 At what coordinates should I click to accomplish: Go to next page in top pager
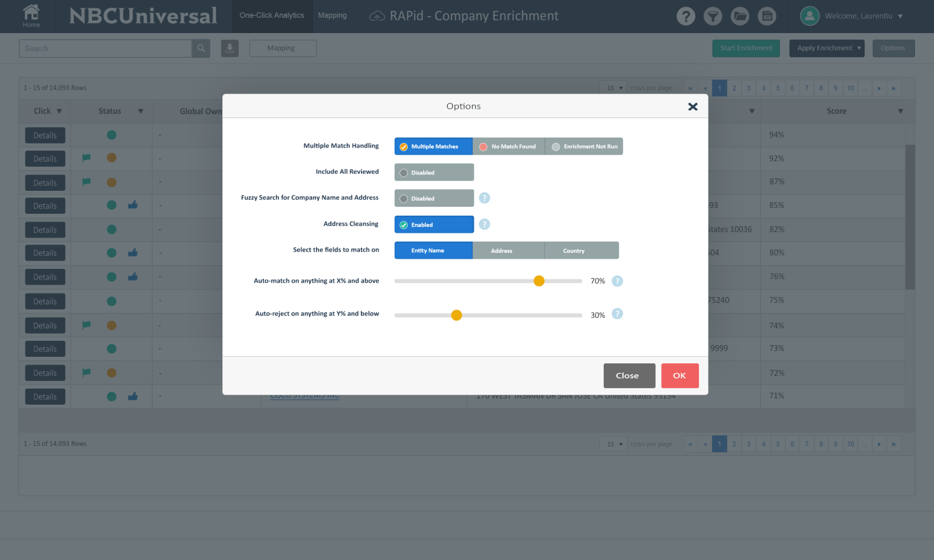coord(879,88)
